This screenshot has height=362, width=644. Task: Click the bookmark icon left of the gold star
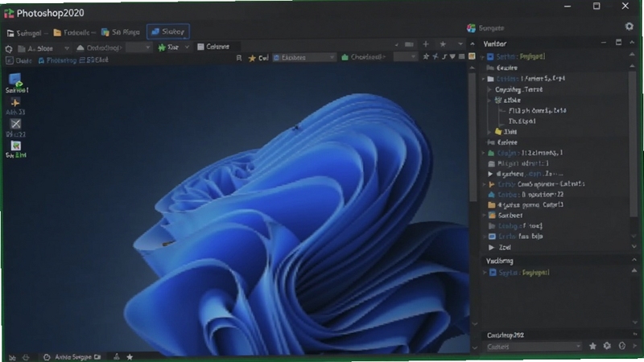[x=239, y=58]
